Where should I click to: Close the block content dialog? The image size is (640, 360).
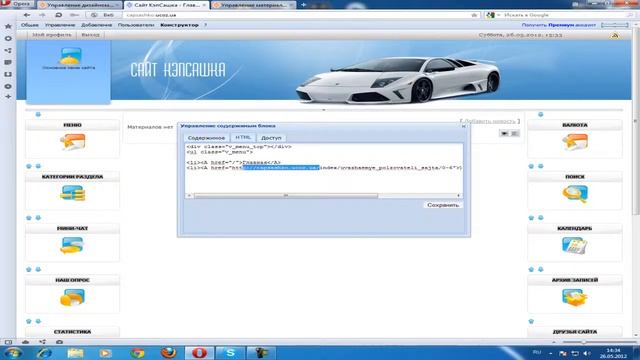pyautogui.click(x=463, y=126)
